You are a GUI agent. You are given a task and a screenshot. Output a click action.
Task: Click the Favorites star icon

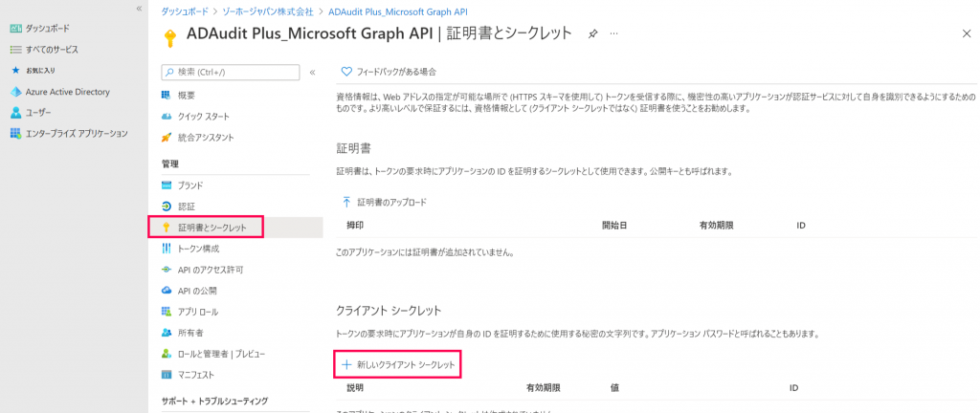coord(15,71)
